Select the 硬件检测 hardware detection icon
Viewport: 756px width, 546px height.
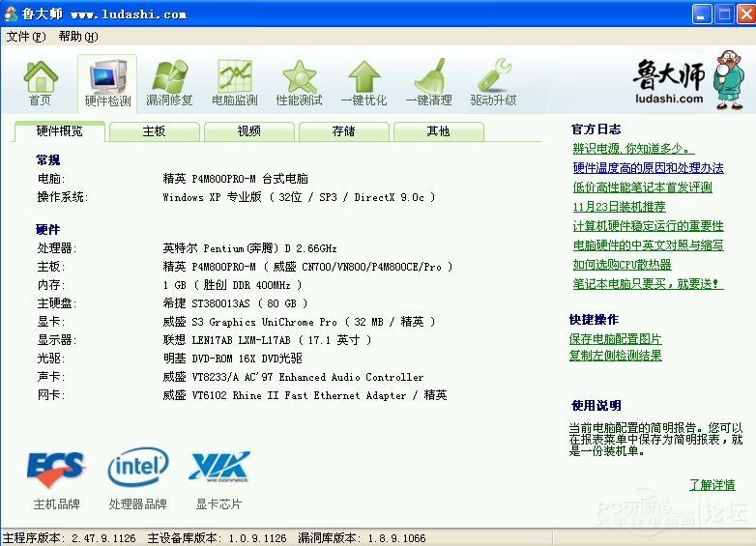pos(107,82)
